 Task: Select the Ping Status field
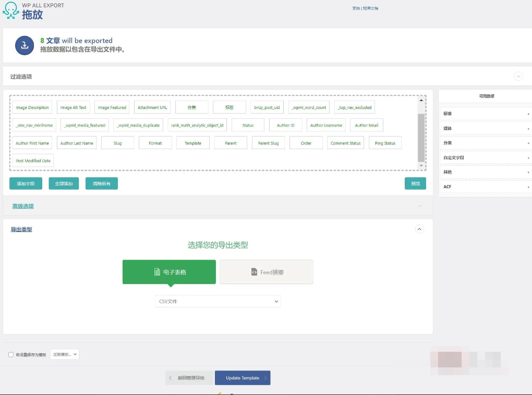click(385, 143)
